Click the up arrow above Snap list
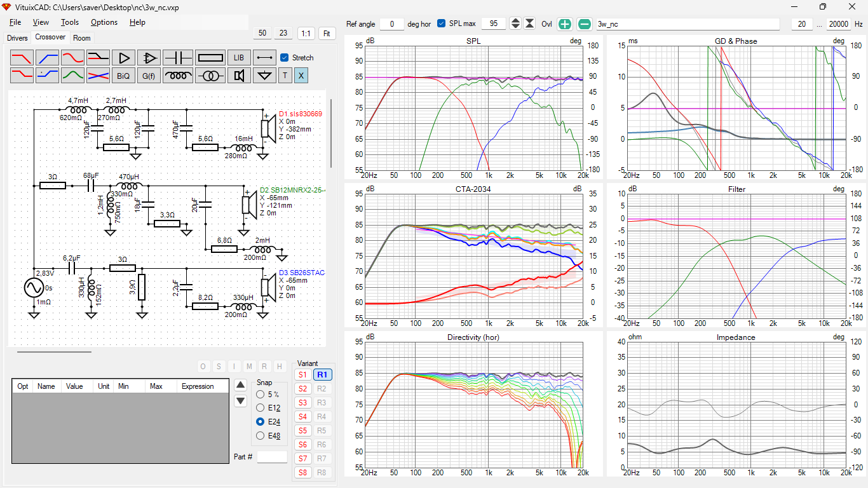 (240, 385)
